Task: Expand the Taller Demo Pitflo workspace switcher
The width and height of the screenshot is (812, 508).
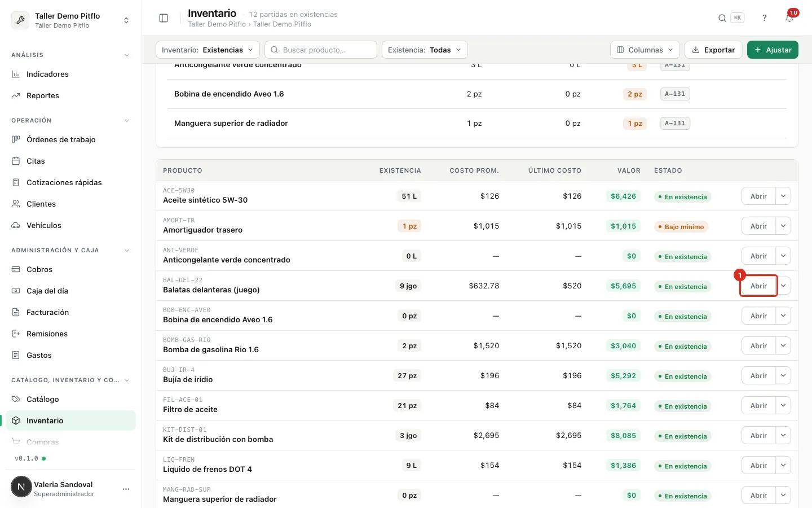Action: click(126, 20)
